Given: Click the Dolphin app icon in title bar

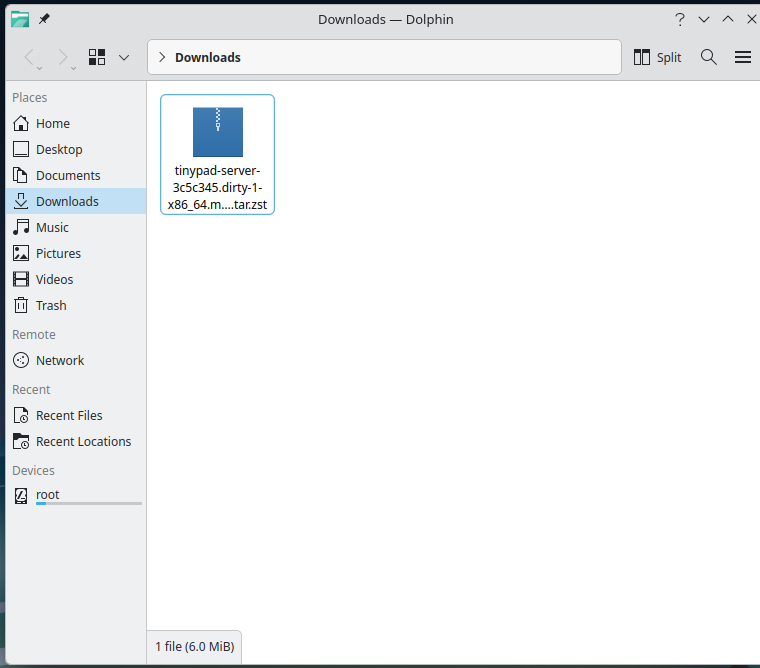Looking at the screenshot, I should click(20, 19).
